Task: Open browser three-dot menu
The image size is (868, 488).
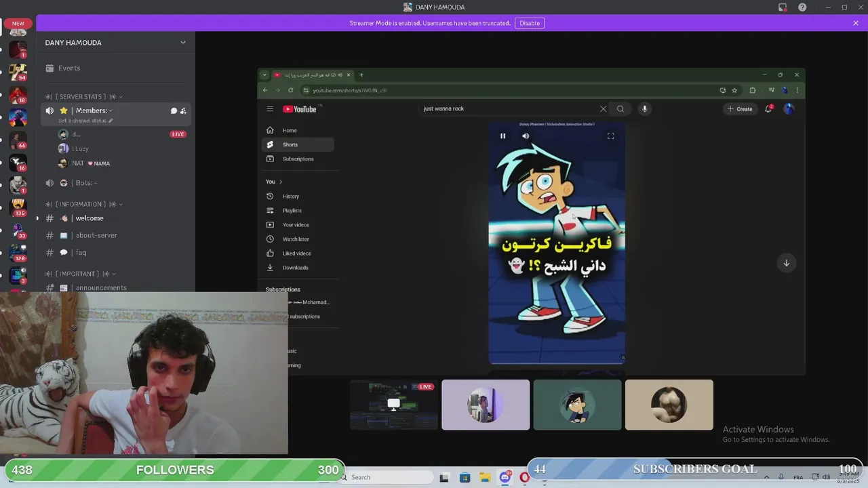Action: [x=797, y=90]
